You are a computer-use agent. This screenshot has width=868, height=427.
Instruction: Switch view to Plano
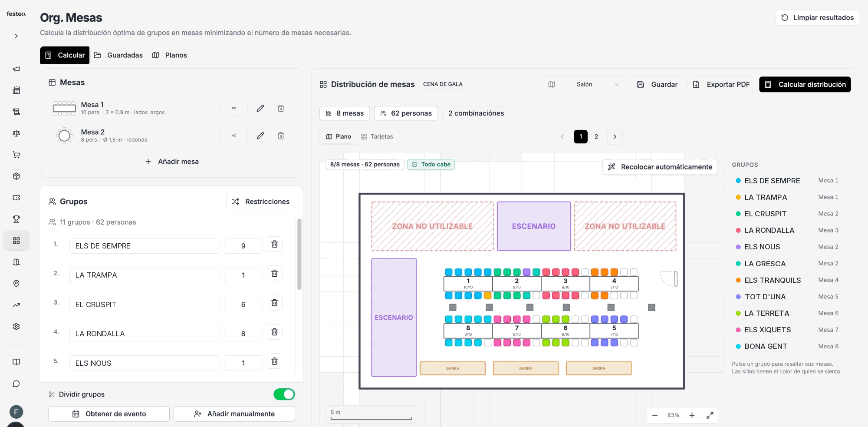point(339,136)
